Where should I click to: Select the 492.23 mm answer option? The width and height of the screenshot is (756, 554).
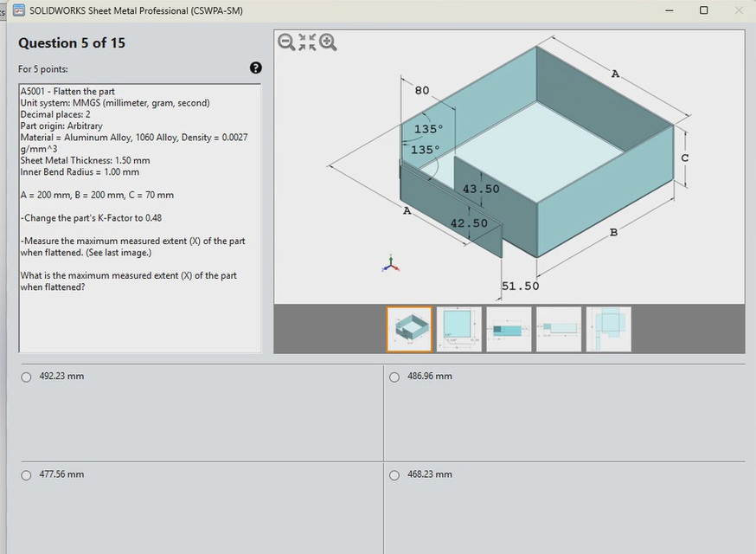point(26,377)
